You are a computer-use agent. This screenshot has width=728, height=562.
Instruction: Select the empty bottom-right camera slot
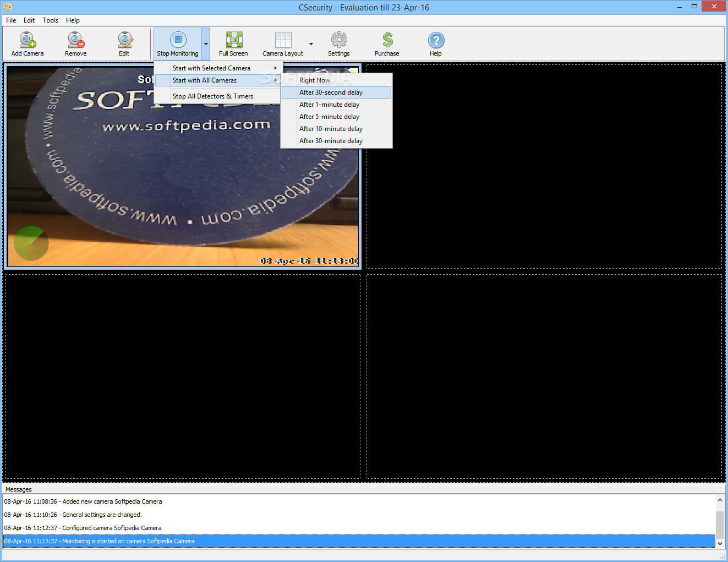[x=544, y=376]
